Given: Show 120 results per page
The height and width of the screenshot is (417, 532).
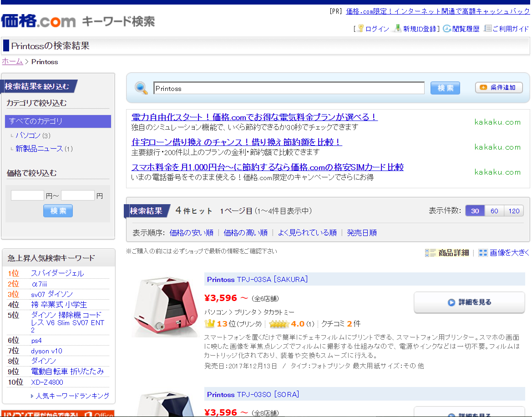Looking at the screenshot, I should pos(514,211).
